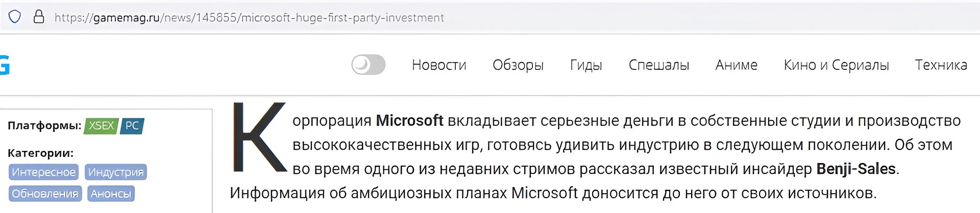This screenshot has height=213, width=980.
Task: Open the Новости menu section
Action: point(439,65)
